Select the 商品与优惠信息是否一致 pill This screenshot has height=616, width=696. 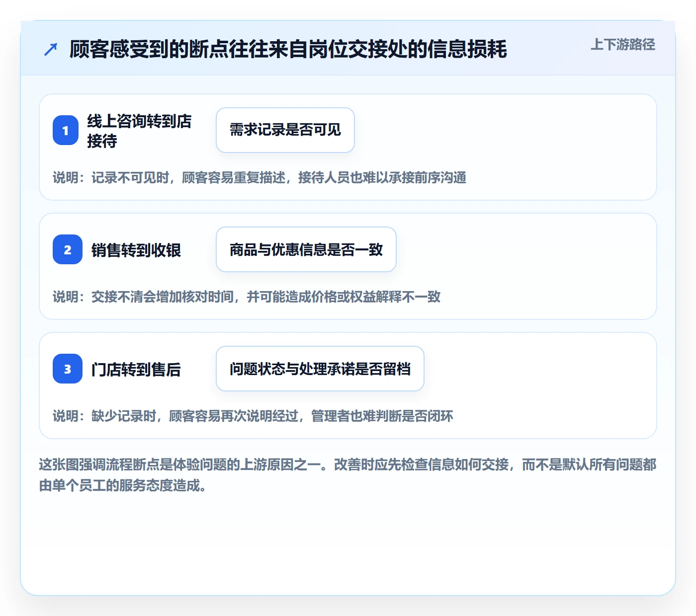click(x=306, y=249)
